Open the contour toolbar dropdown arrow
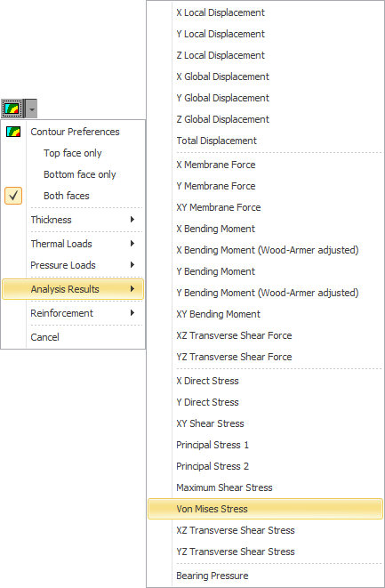This screenshot has width=385, height=588. pyautogui.click(x=32, y=109)
